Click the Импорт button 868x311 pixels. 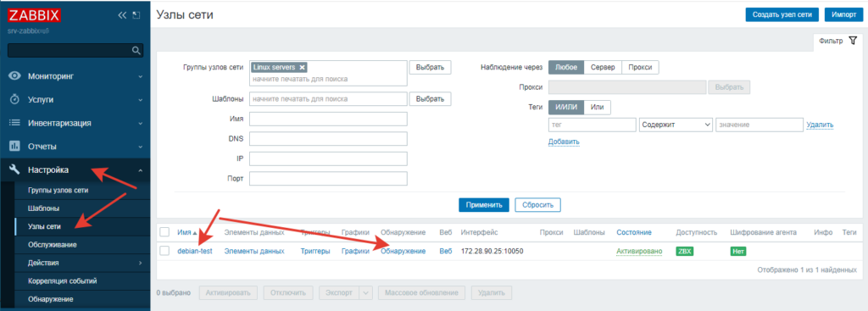click(844, 15)
